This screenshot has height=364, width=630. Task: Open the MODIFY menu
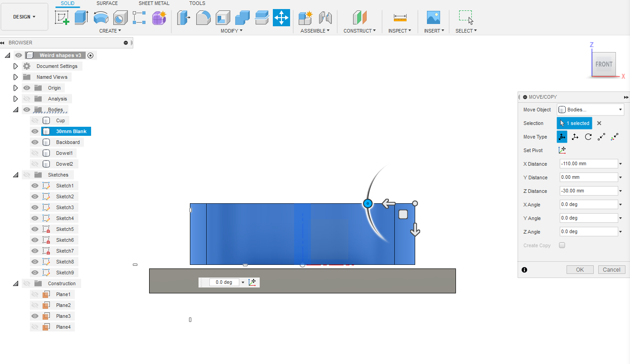[232, 31]
